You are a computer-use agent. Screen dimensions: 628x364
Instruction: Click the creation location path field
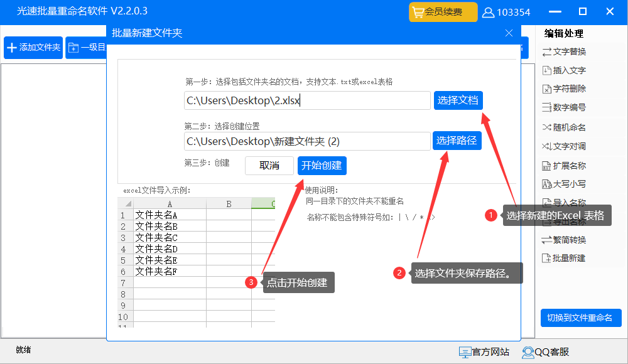tap(307, 141)
